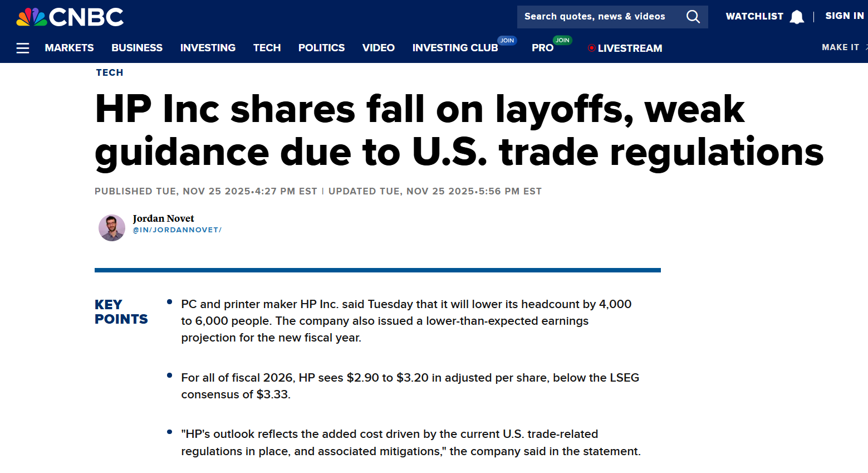Open the Business menu
Viewport: 868px width, 473px height.
pos(137,48)
